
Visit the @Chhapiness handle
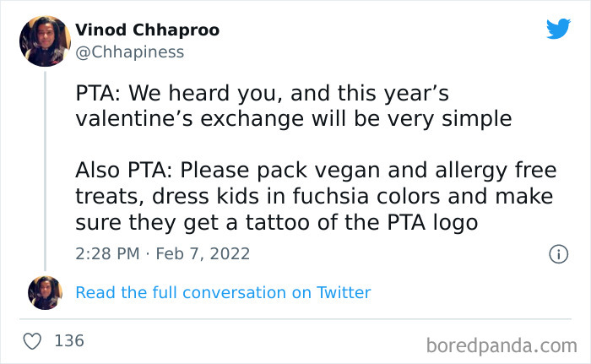[x=129, y=52]
